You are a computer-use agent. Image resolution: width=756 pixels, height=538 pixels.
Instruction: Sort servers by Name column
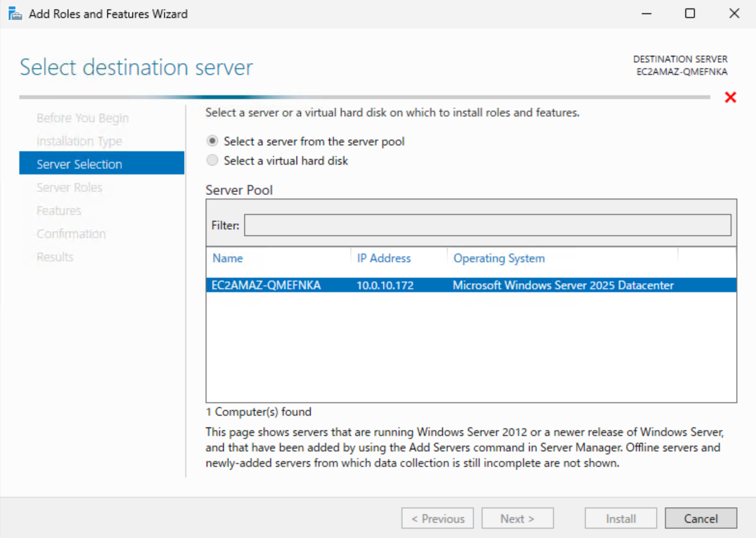[x=228, y=258]
